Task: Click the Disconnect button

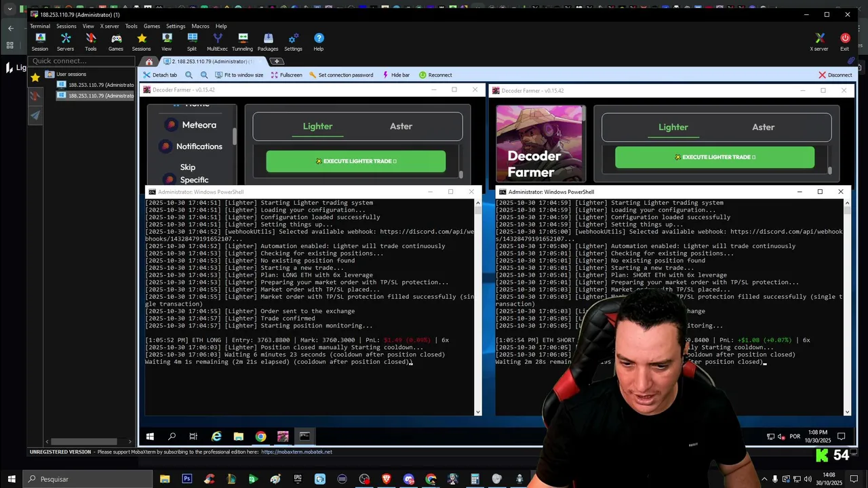Action: (835, 75)
